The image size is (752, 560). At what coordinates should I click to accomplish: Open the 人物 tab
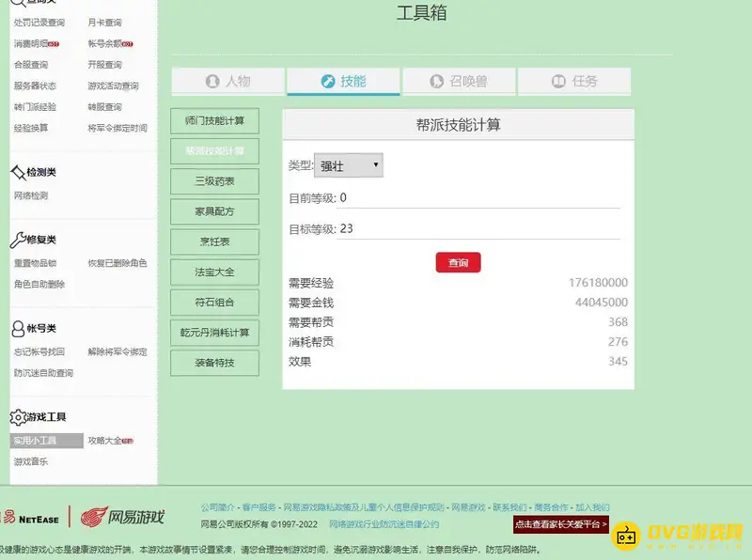tap(228, 81)
